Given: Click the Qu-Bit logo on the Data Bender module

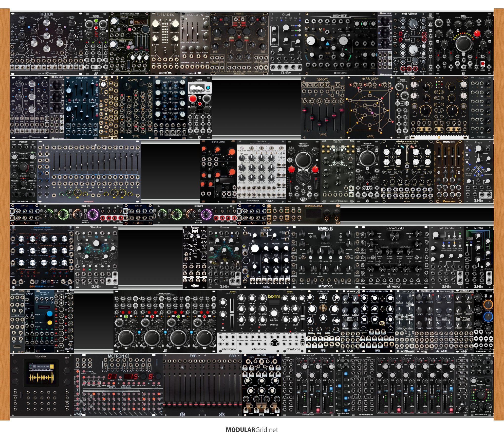Looking at the screenshot, I should 446,287.
